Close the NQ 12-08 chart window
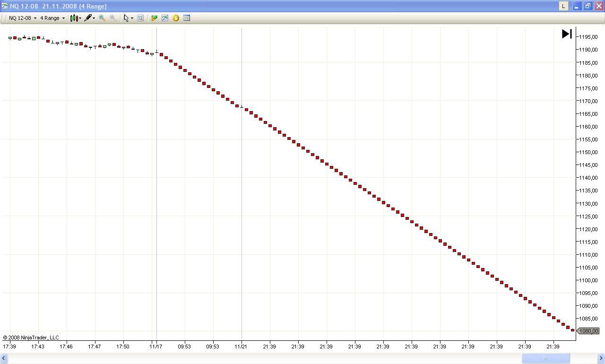Screen dimensions: 605x364 (599, 6)
